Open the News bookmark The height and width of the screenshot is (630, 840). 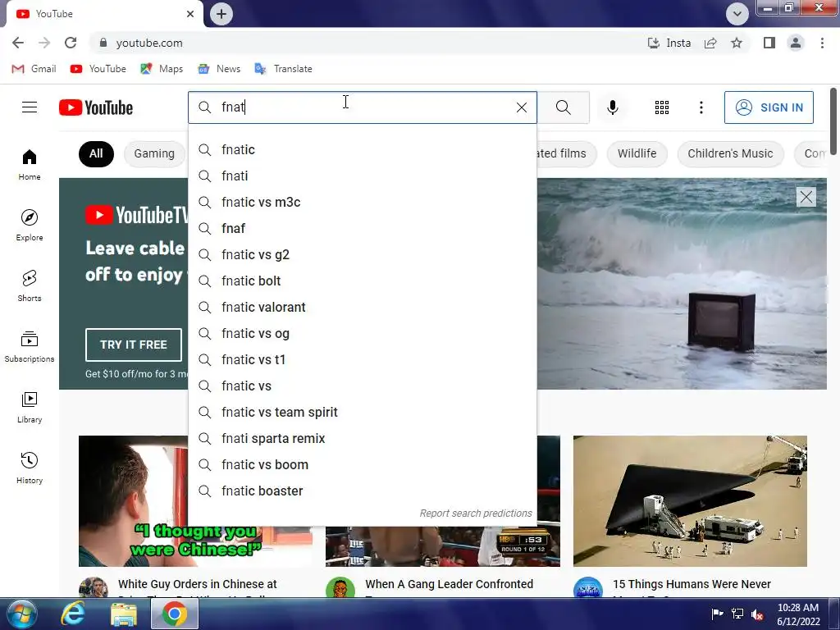point(219,69)
